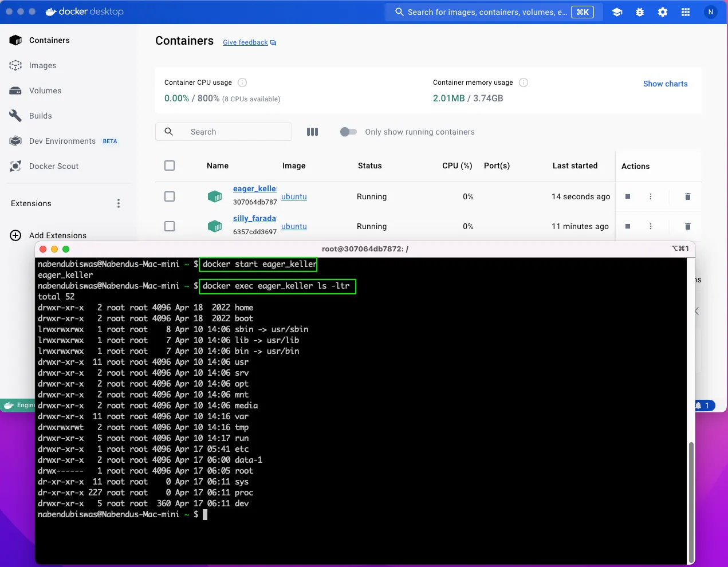Check the silly_faraday row checkbox

pyautogui.click(x=170, y=226)
